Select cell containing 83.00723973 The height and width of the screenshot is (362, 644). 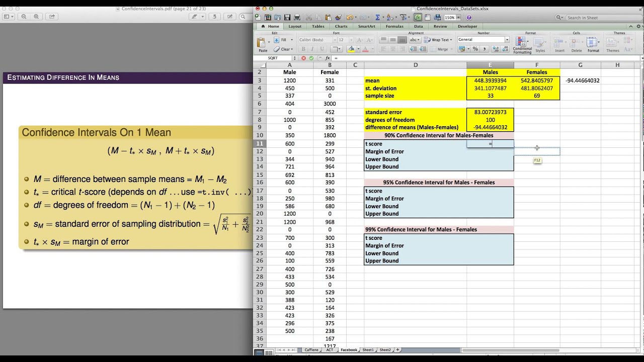coord(490,112)
